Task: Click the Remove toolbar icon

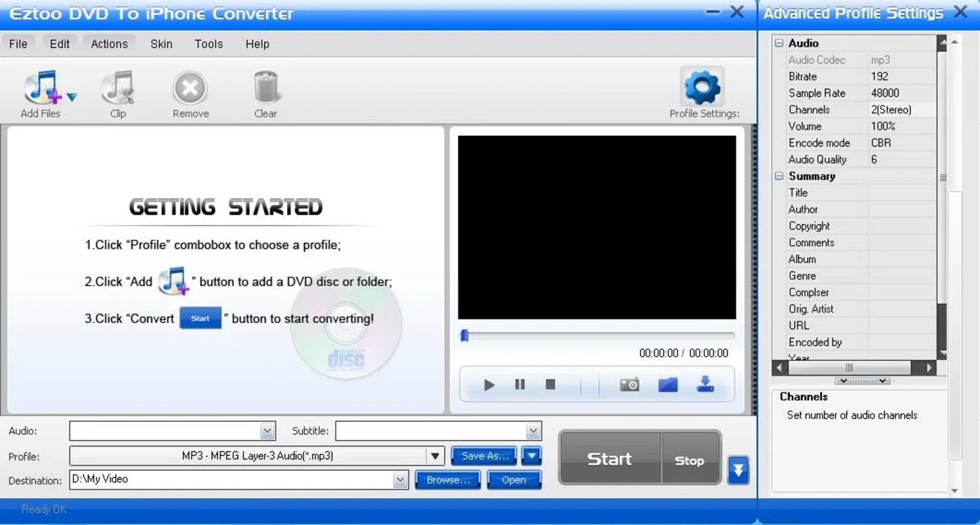Action: point(190,89)
